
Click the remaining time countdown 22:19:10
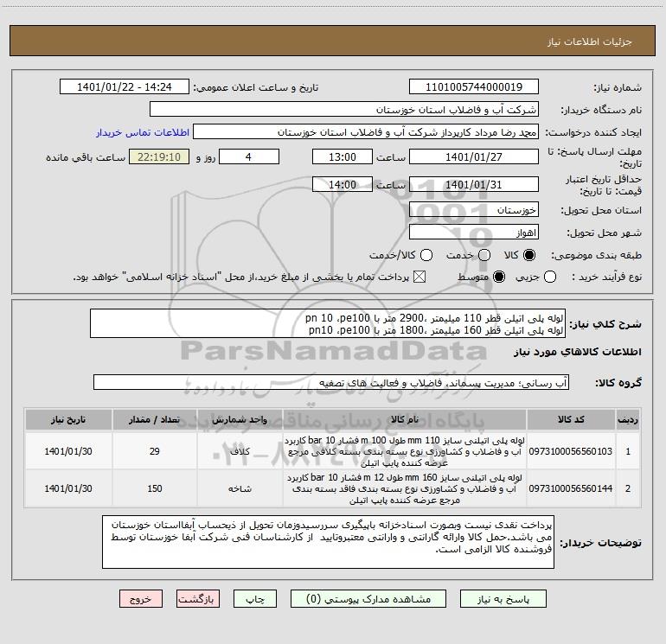(159, 157)
